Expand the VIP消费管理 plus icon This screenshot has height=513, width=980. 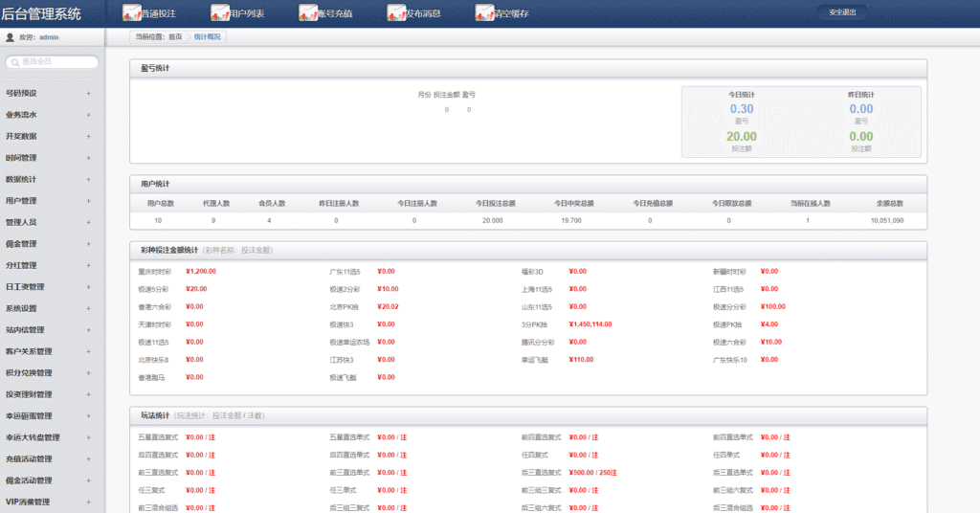click(89, 502)
